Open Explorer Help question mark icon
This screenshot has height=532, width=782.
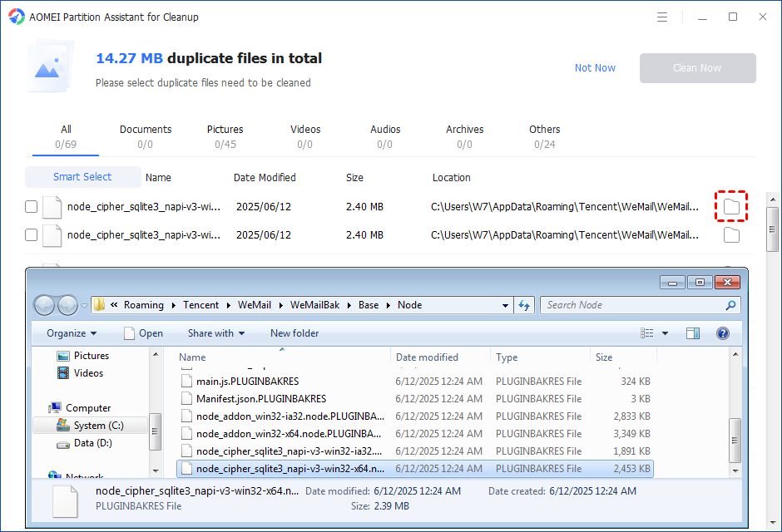click(723, 333)
